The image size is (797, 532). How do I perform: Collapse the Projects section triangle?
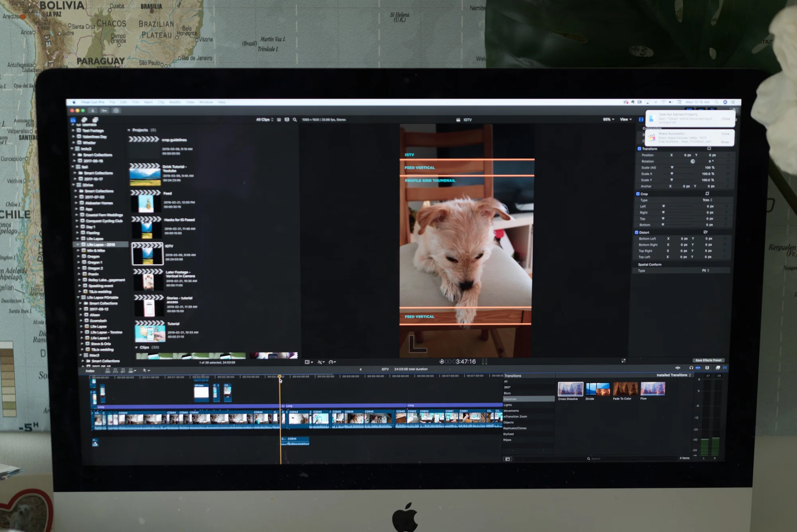[129, 130]
